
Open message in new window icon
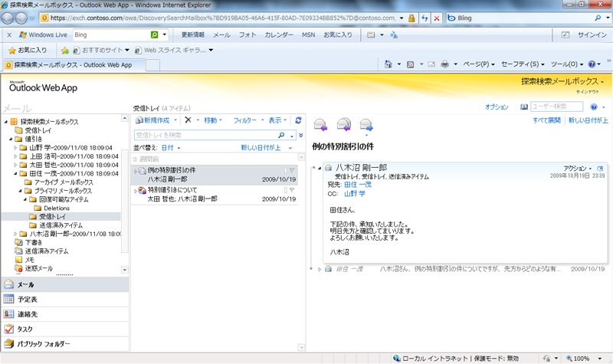(x=600, y=169)
